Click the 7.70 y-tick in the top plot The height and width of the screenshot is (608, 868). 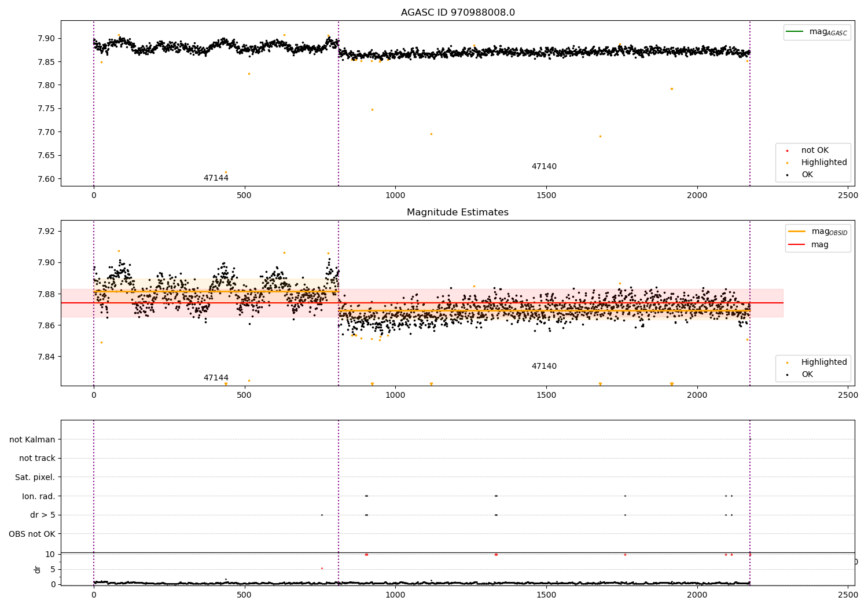coord(46,132)
